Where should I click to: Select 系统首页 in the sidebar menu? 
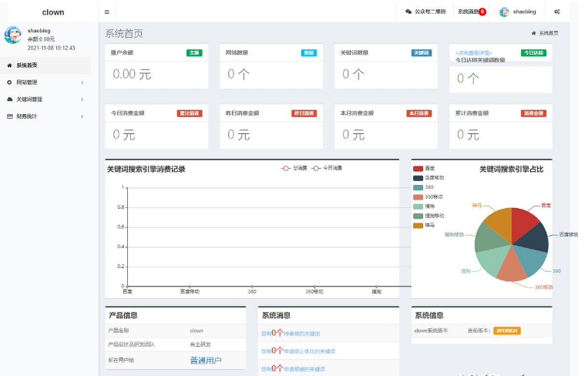pos(26,65)
